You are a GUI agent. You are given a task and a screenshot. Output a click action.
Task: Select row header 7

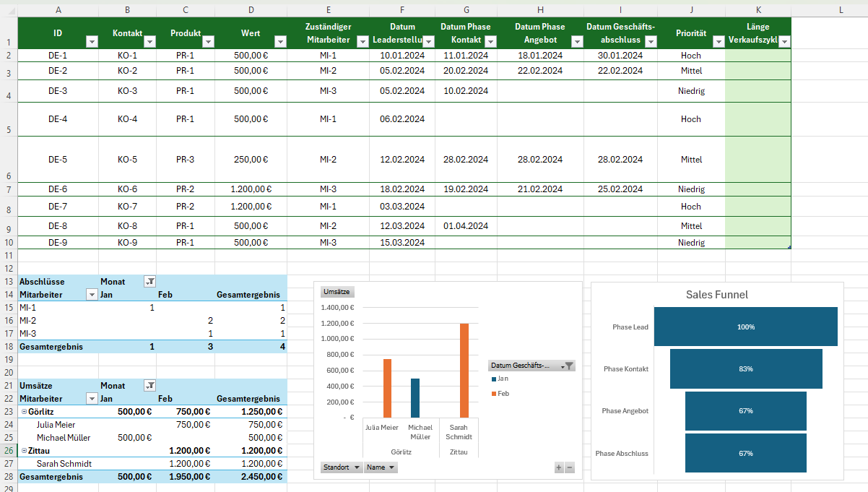coord(8,190)
